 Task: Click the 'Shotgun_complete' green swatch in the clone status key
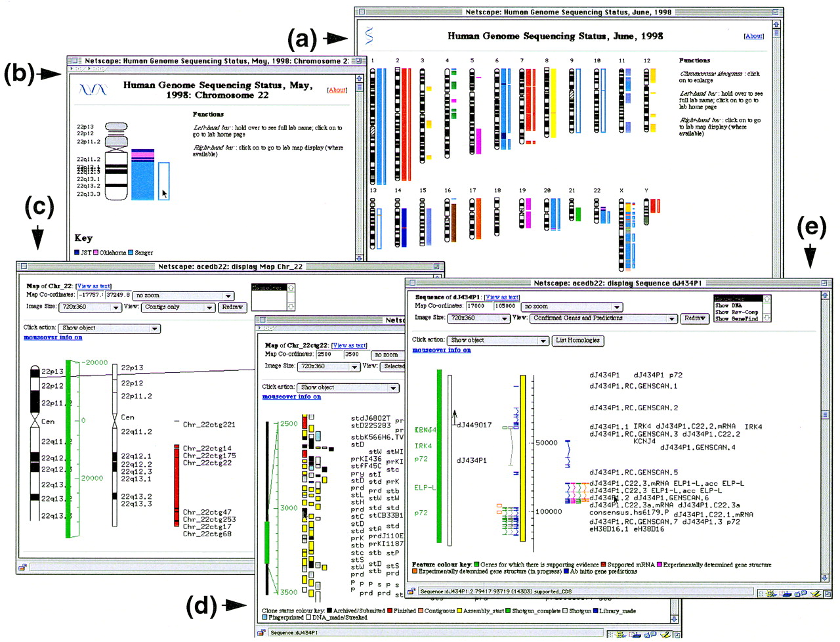coord(509,611)
